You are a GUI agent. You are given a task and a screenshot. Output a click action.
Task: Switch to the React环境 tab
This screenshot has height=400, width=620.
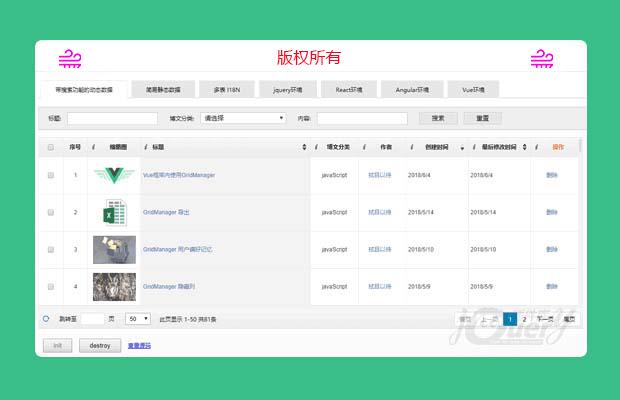click(348, 89)
